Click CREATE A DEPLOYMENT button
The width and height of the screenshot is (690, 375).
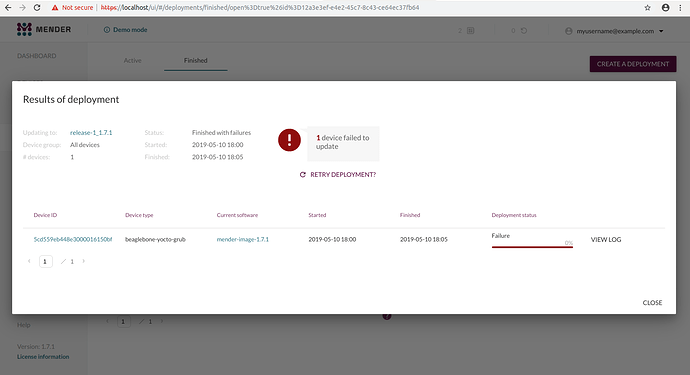(633, 64)
